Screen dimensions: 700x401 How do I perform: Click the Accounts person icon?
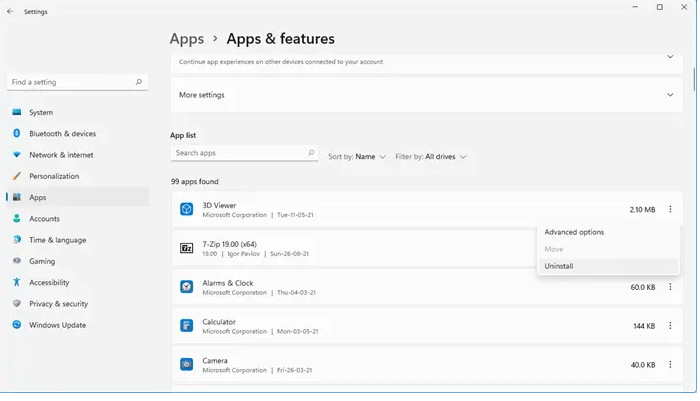tap(17, 218)
